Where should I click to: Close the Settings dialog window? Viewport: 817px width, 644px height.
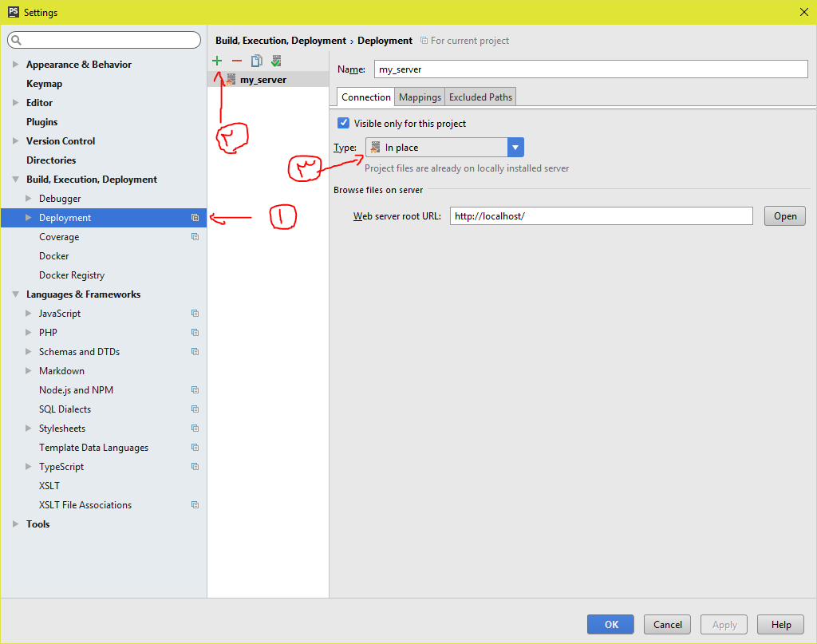point(804,12)
